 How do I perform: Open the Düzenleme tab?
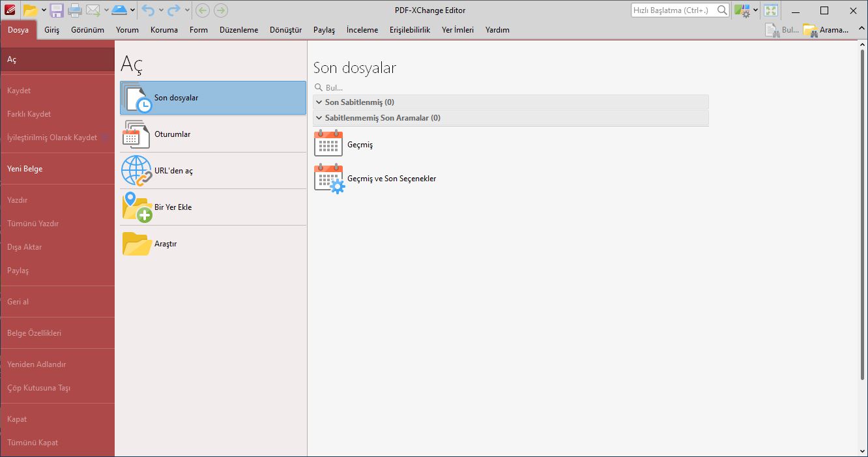coord(239,30)
